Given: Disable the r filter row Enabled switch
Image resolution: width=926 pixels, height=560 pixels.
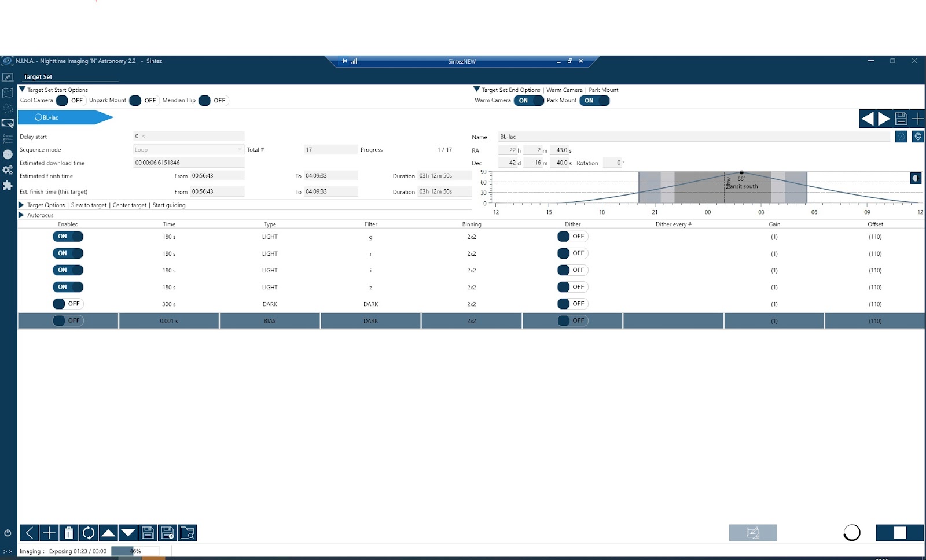Looking at the screenshot, I should 68,253.
